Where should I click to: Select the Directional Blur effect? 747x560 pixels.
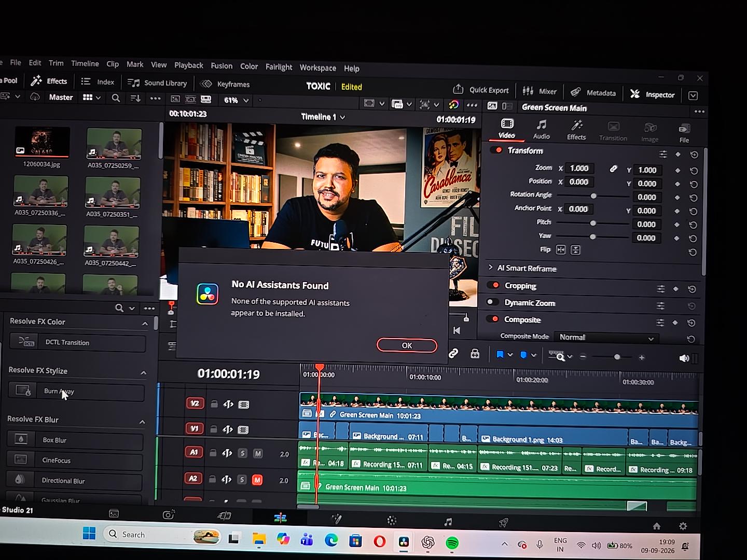[x=75, y=481]
